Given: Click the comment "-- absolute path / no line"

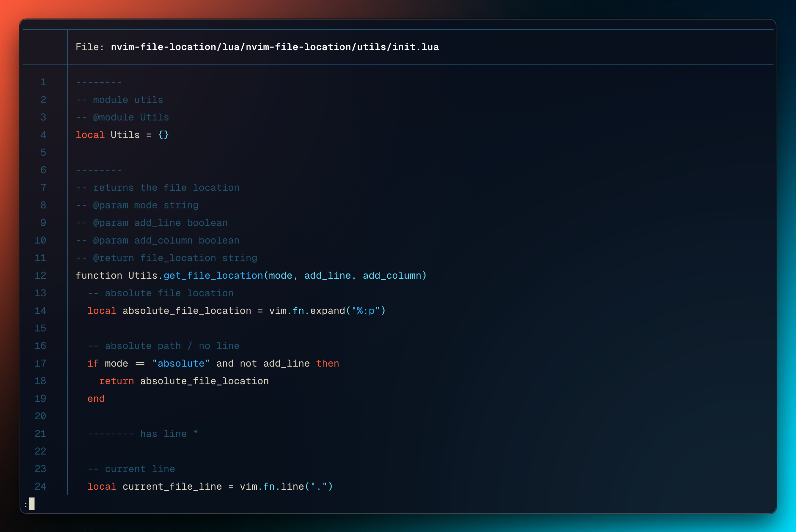Looking at the screenshot, I should [x=163, y=346].
